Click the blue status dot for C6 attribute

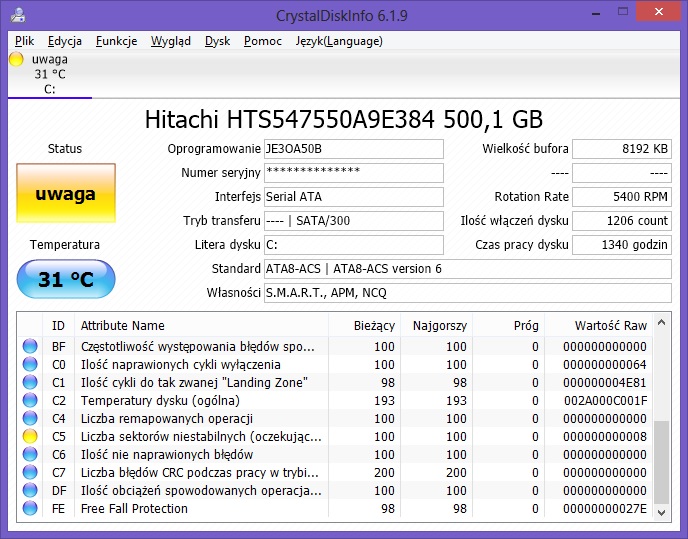(x=30, y=454)
